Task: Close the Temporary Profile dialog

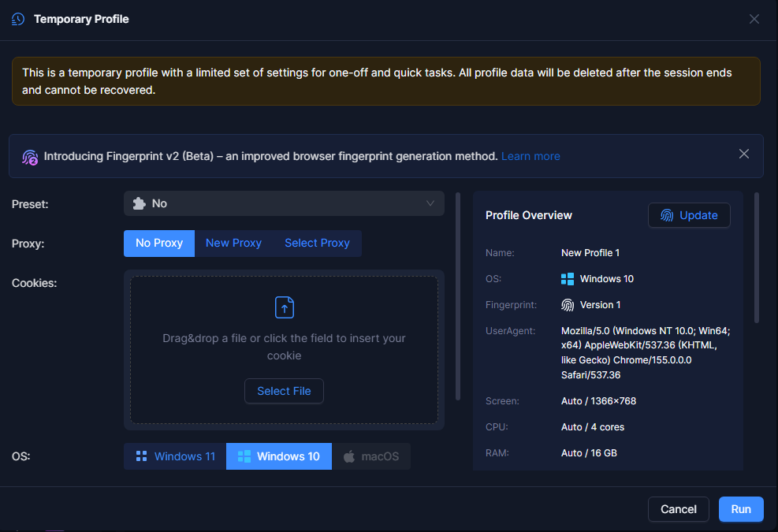Action: [x=754, y=20]
